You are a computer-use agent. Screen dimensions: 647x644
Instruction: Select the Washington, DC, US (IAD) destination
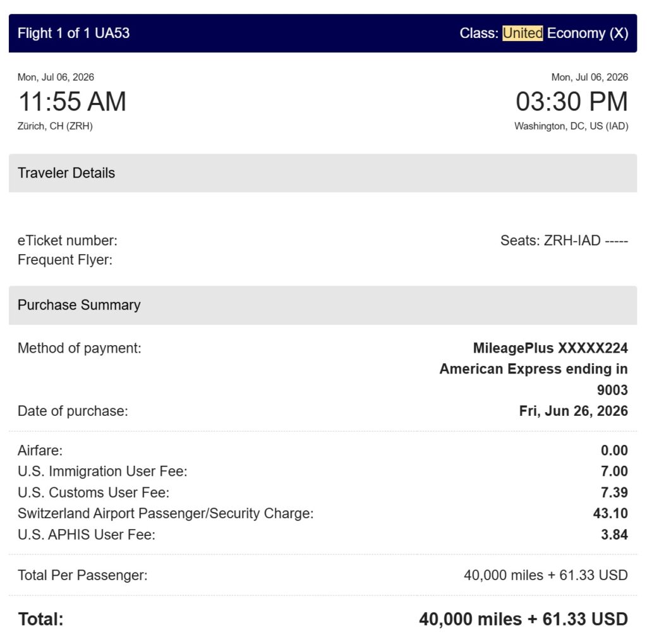tap(571, 126)
